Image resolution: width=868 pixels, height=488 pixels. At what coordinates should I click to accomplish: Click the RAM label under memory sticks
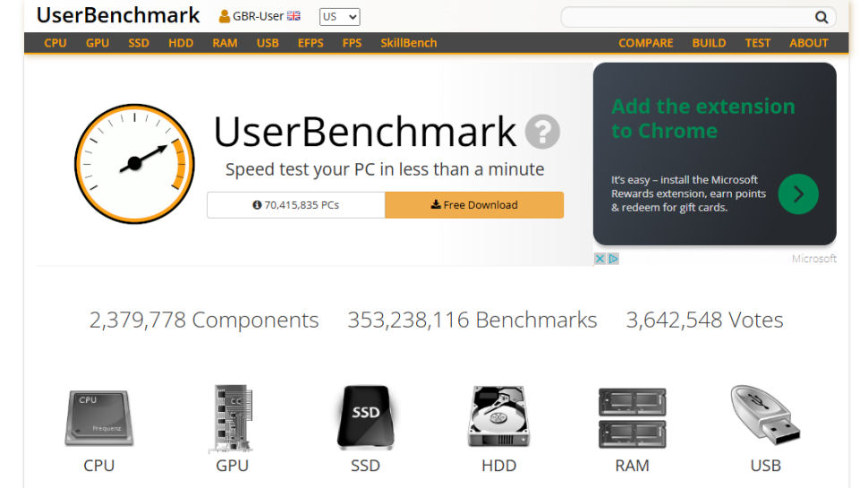[632, 466]
